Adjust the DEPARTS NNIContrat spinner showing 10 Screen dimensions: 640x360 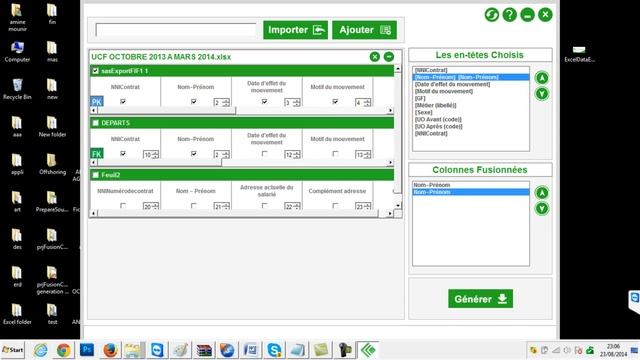click(x=151, y=155)
